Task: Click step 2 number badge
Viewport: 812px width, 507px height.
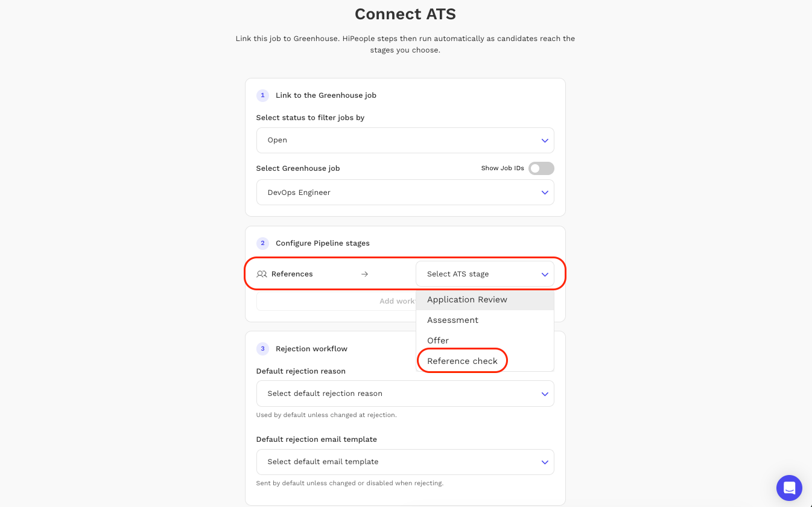Action: coord(262,243)
